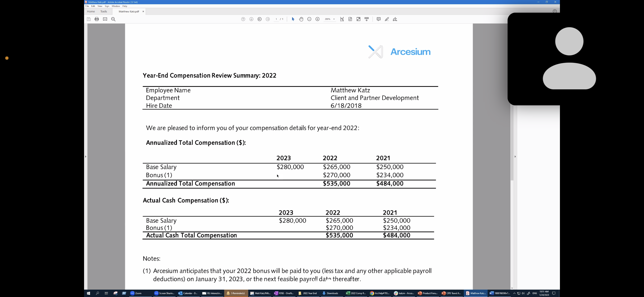Open the zoom level dropdown arrow
The height and width of the screenshot is (297, 644).
click(334, 19)
